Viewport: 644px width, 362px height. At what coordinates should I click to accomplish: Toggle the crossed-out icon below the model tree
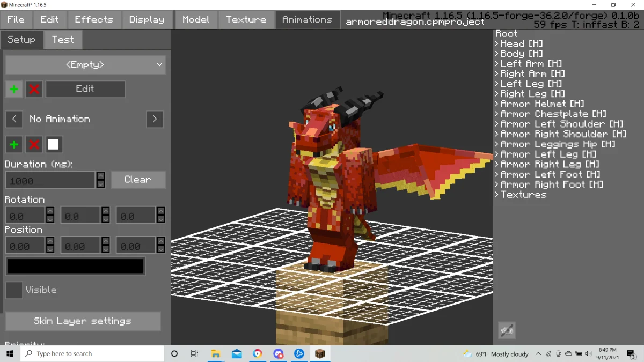click(x=507, y=330)
